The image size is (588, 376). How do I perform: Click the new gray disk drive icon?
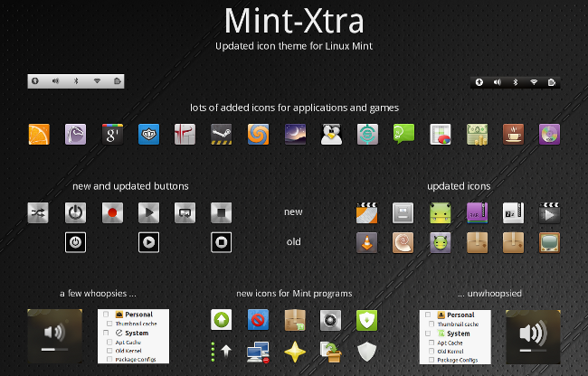403,212
